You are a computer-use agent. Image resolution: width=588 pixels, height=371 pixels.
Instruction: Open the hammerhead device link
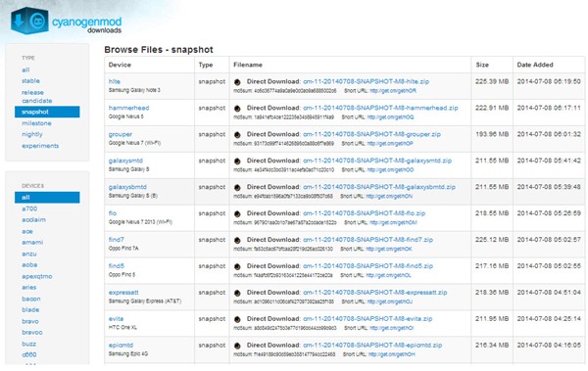tap(128, 108)
